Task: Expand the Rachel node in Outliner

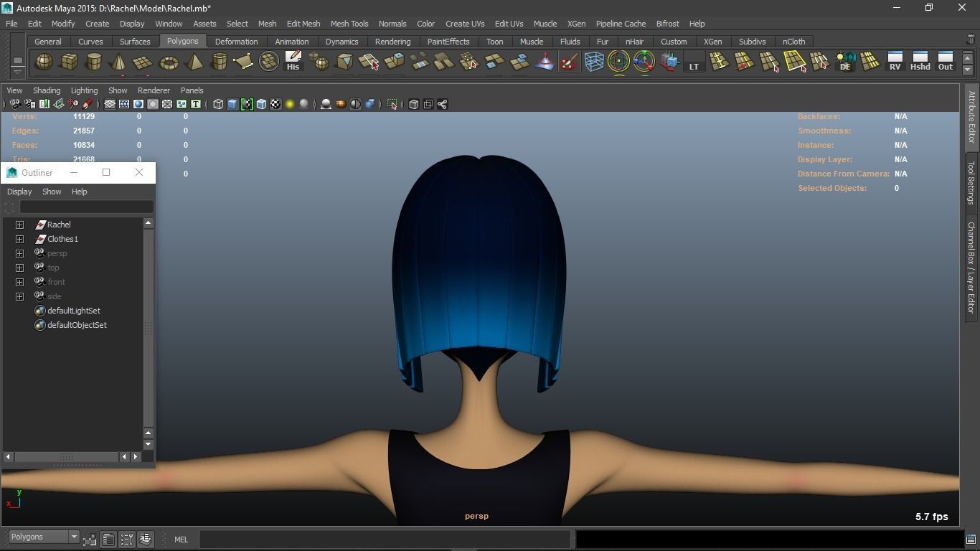Action: [20, 225]
